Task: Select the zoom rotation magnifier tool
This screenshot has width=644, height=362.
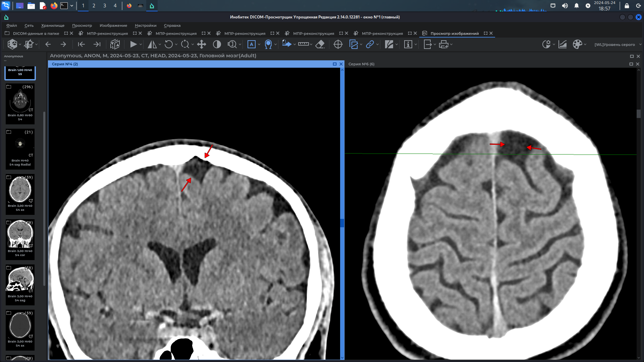Action: click(185, 44)
